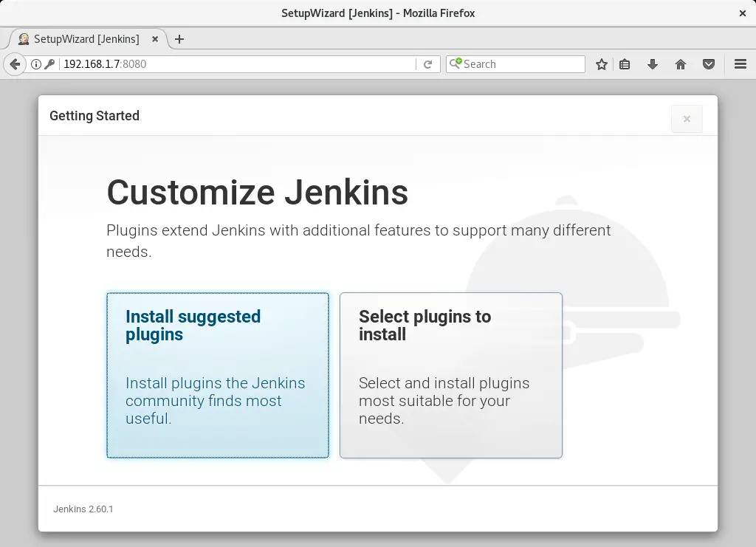Open a new tab with the plus button
This screenshot has height=547, width=756.
179,39
